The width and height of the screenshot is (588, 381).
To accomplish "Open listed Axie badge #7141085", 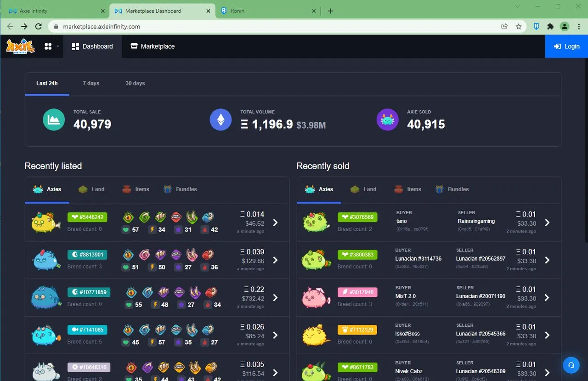I will pos(88,330).
